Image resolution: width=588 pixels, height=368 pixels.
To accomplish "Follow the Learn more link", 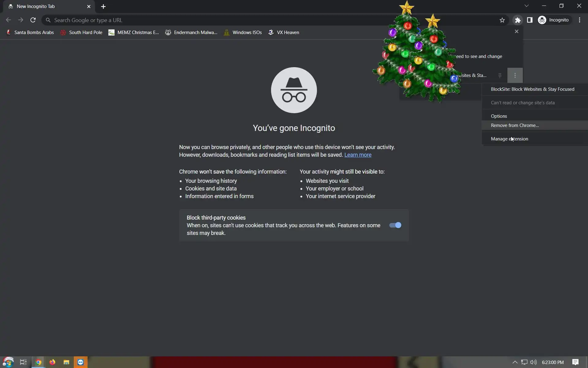I will click(x=358, y=155).
